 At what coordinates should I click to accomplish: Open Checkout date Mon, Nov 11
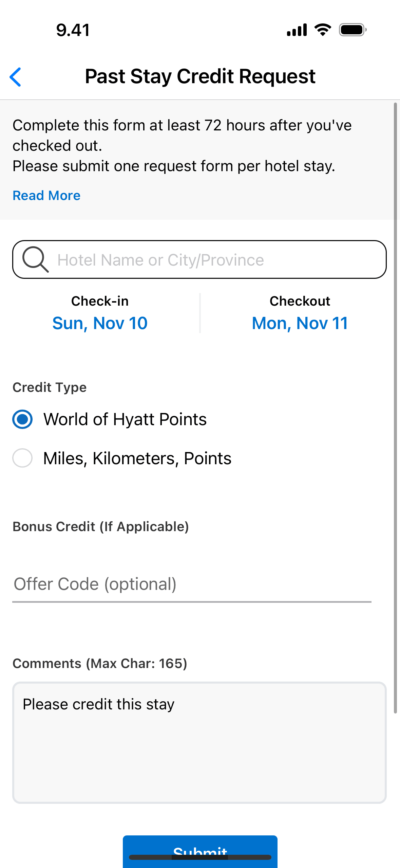coord(300,323)
